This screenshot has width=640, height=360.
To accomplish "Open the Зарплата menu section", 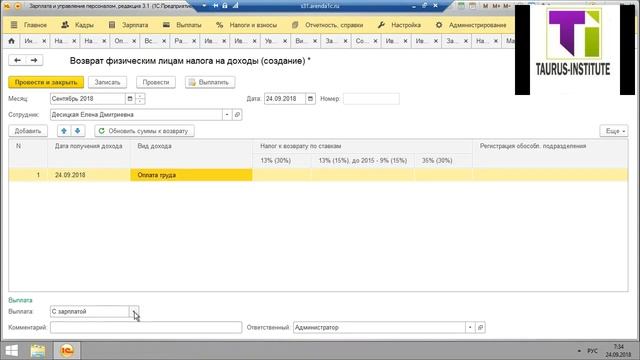I will (x=129, y=25).
